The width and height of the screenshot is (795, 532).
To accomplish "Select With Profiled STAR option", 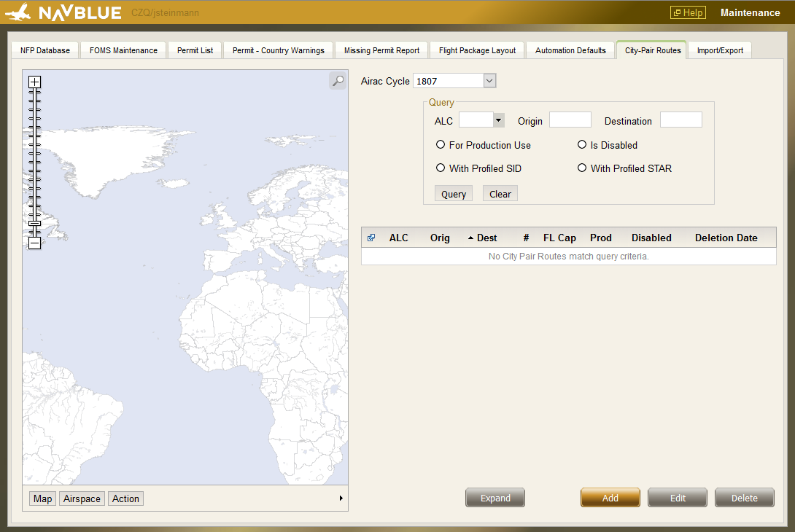I will coord(582,168).
